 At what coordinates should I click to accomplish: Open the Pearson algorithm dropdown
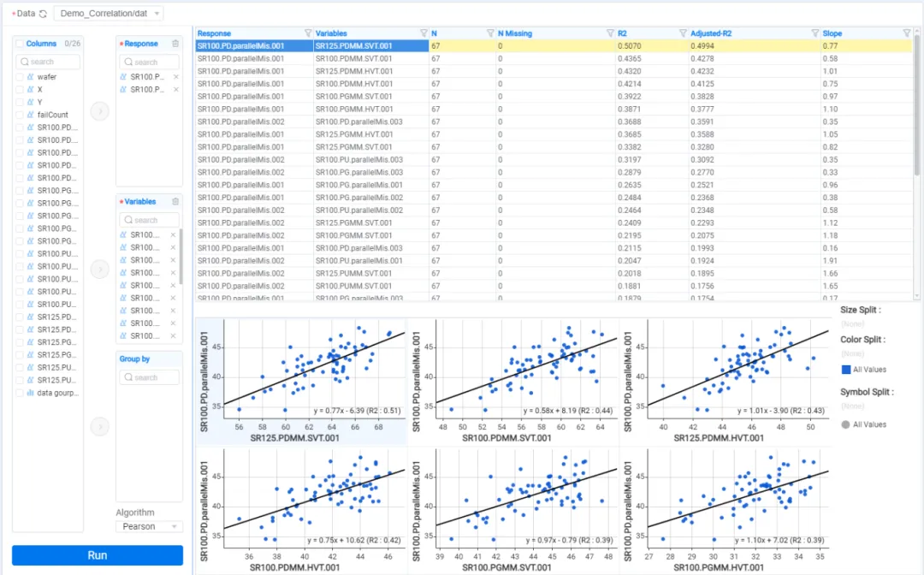click(149, 526)
